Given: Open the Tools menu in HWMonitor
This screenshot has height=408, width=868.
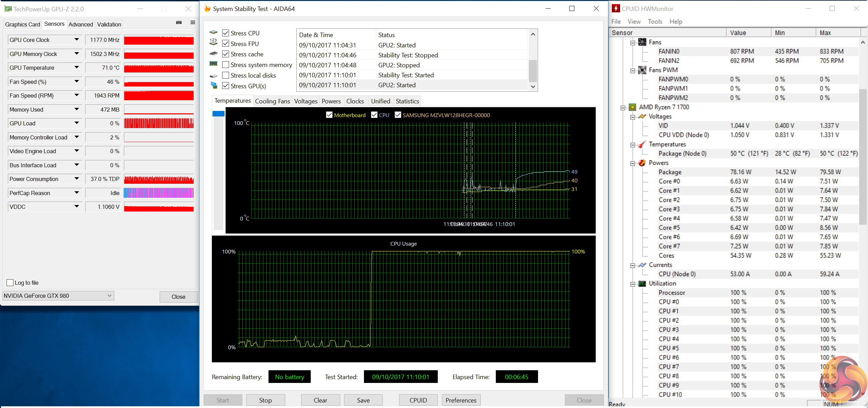Looking at the screenshot, I should pos(655,21).
